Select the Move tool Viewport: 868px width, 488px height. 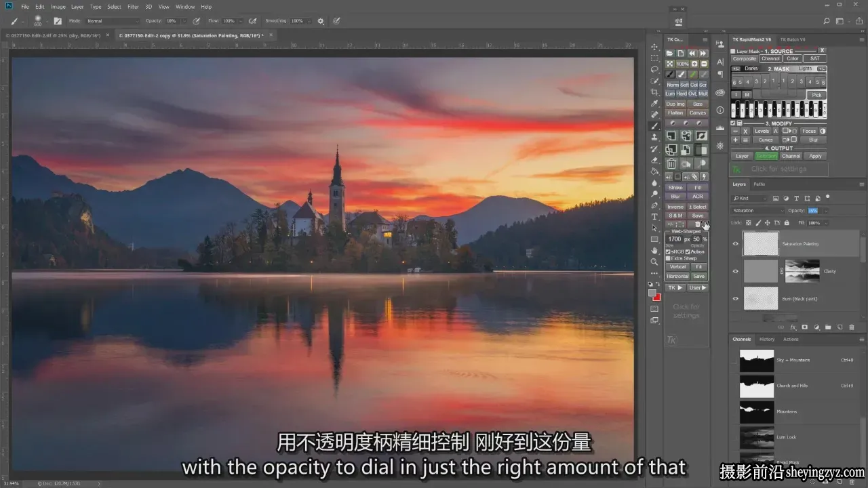[x=654, y=47]
